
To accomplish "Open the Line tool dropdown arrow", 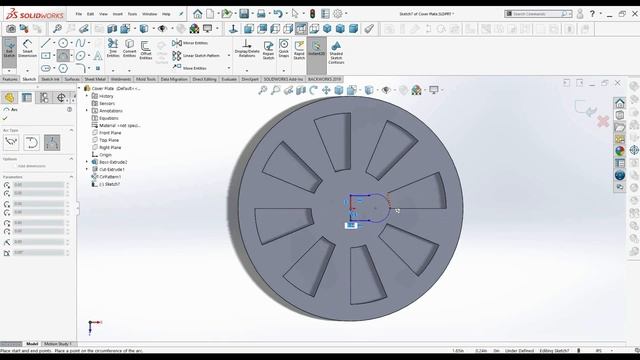I will (x=54, y=43).
